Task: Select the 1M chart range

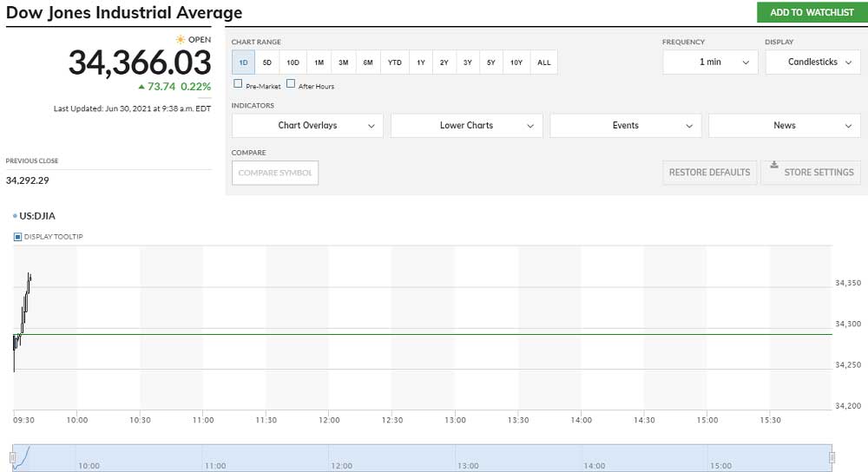Action: (319, 62)
